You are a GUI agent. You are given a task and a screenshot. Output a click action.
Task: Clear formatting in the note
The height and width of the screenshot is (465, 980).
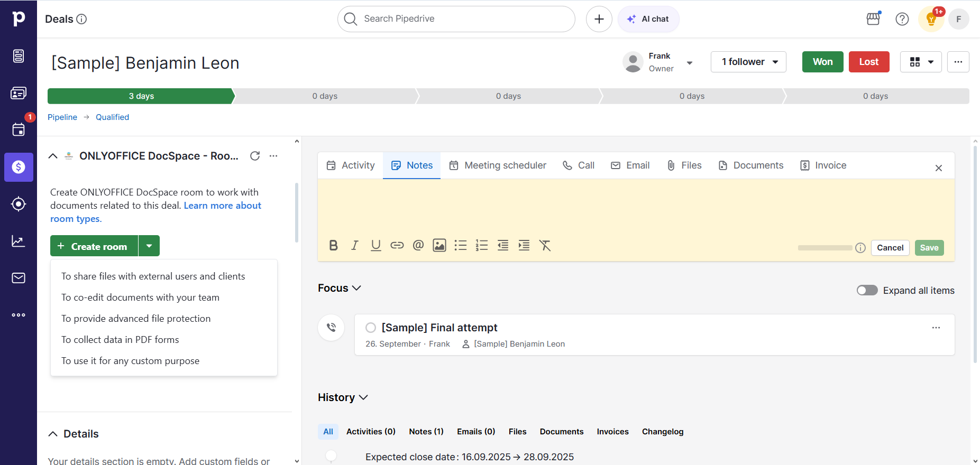coord(545,245)
